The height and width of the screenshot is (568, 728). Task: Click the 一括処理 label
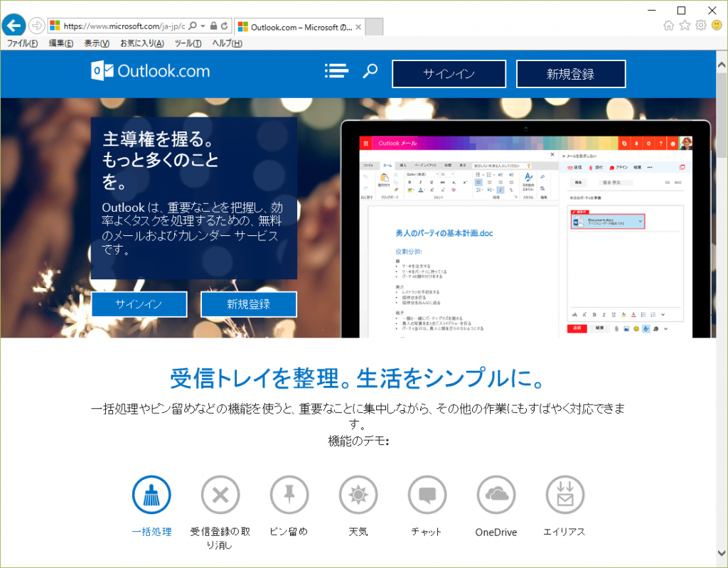pyautogui.click(x=151, y=532)
